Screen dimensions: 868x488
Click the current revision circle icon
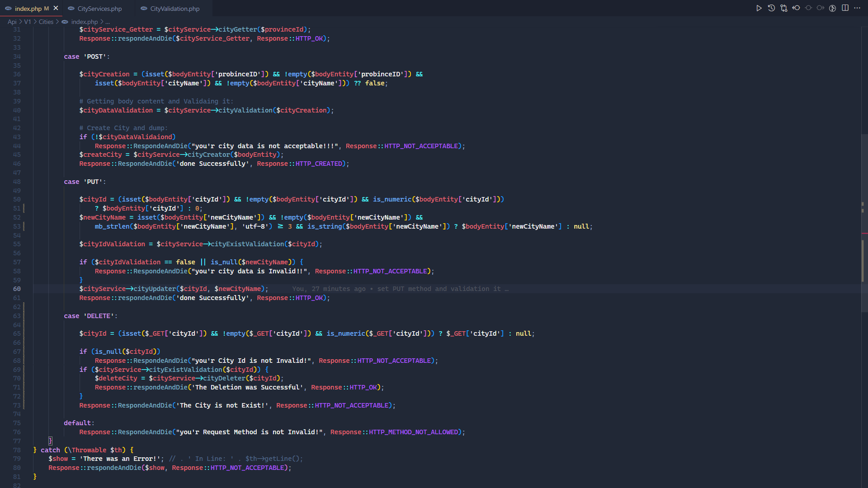pos(808,8)
